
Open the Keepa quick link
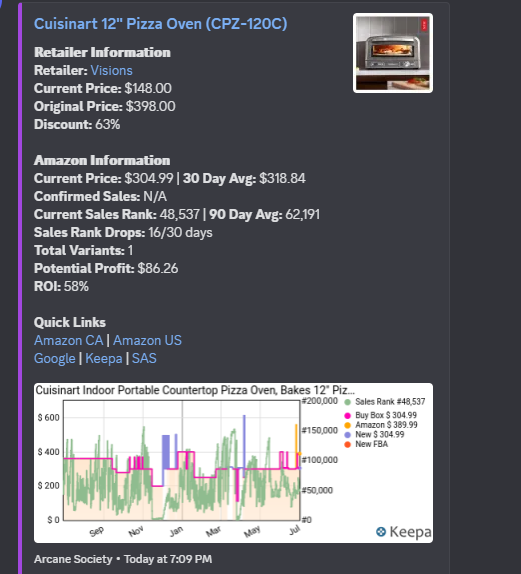[x=104, y=358]
